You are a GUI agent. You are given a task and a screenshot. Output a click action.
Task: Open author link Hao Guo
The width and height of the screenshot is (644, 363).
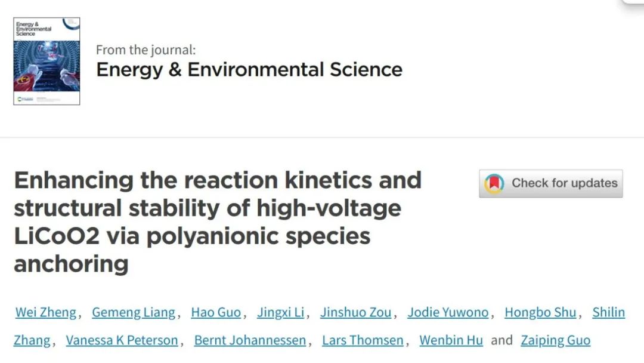pos(216,312)
